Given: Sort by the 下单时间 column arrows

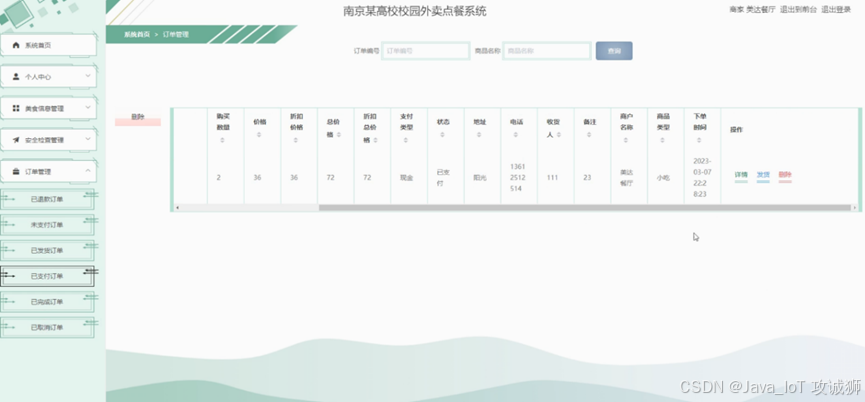Looking at the screenshot, I should pyautogui.click(x=699, y=140).
